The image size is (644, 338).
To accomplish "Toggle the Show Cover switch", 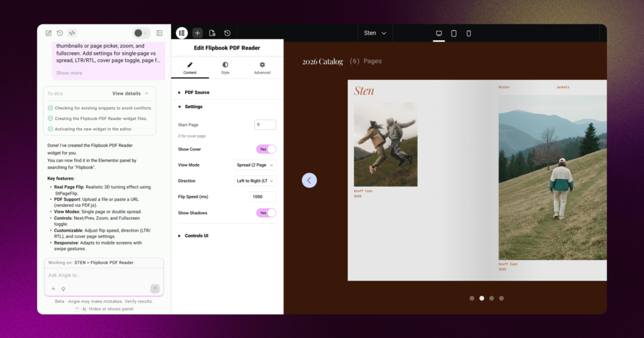I will pyautogui.click(x=266, y=150).
